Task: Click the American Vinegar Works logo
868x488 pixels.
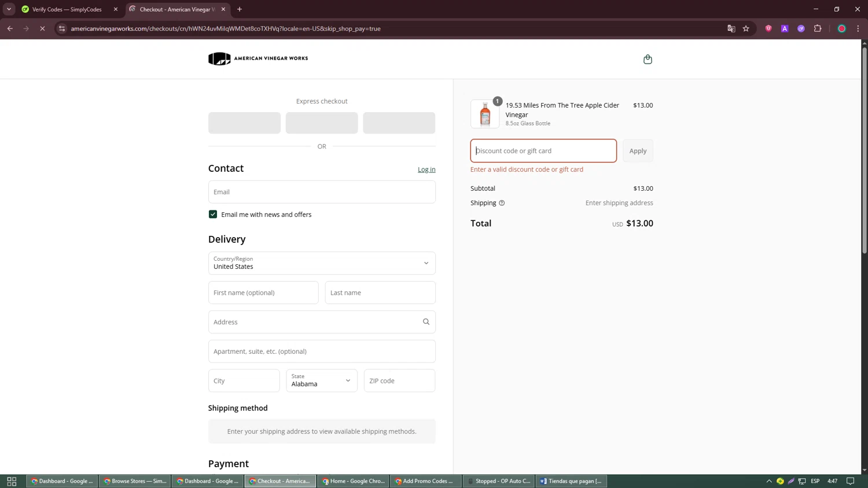Action: click(x=258, y=58)
